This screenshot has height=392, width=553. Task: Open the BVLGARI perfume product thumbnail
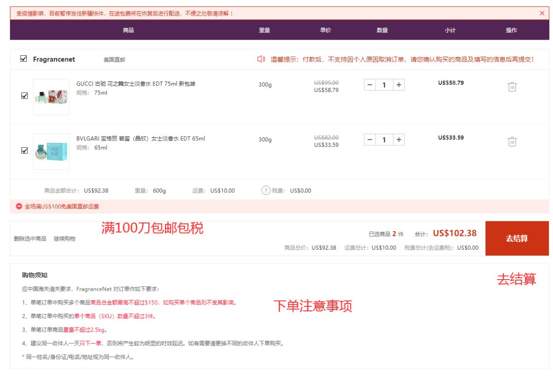pyautogui.click(x=51, y=152)
